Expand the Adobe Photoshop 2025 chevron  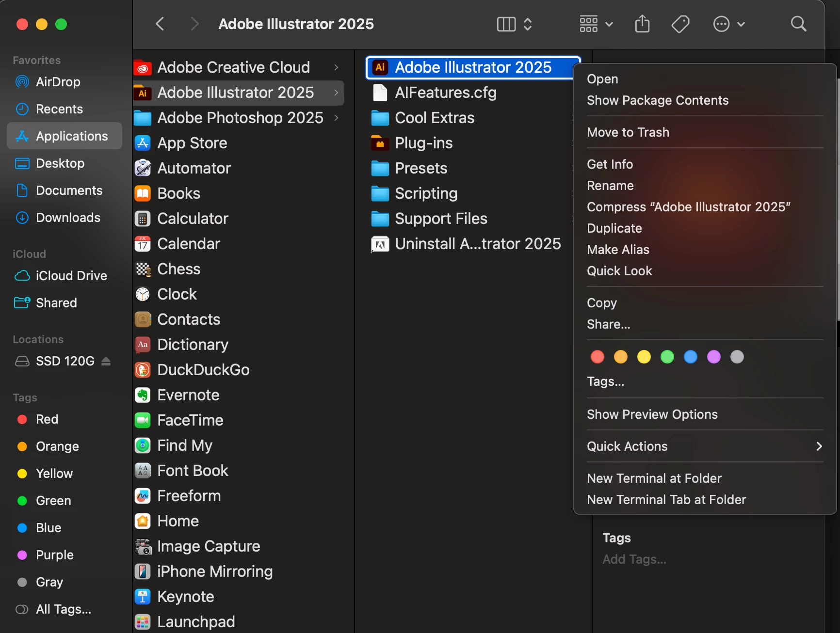click(x=336, y=118)
